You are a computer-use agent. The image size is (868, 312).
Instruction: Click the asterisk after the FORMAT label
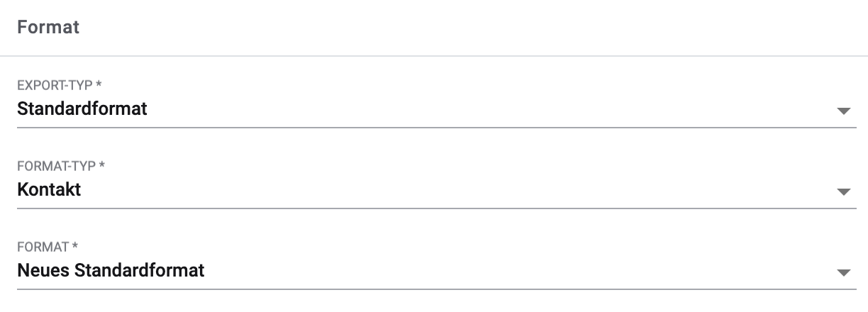pyautogui.click(x=75, y=247)
